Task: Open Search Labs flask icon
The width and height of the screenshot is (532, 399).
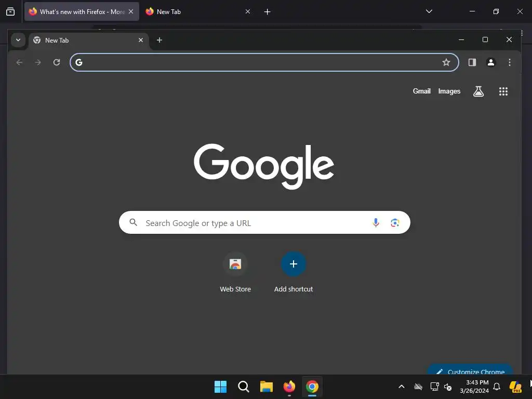Action: (x=478, y=91)
